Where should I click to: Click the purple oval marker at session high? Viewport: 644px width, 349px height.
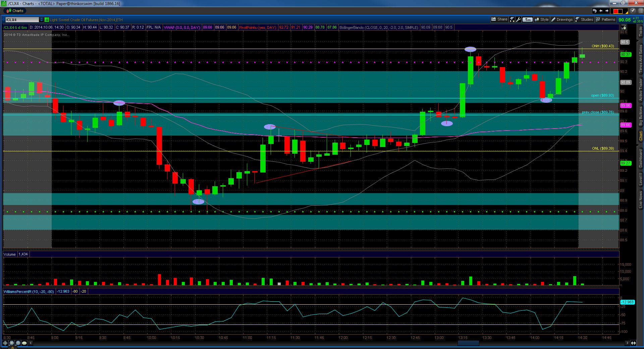coord(470,49)
